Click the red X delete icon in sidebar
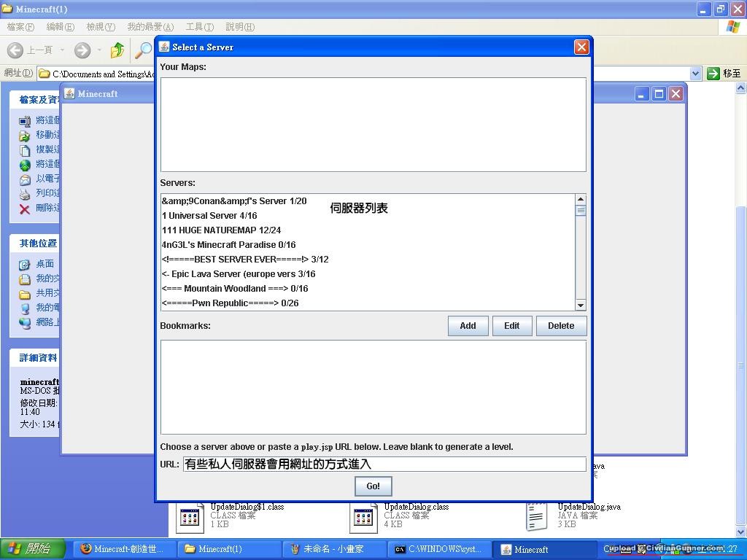Viewport: 747px width, 560px height. (25, 209)
